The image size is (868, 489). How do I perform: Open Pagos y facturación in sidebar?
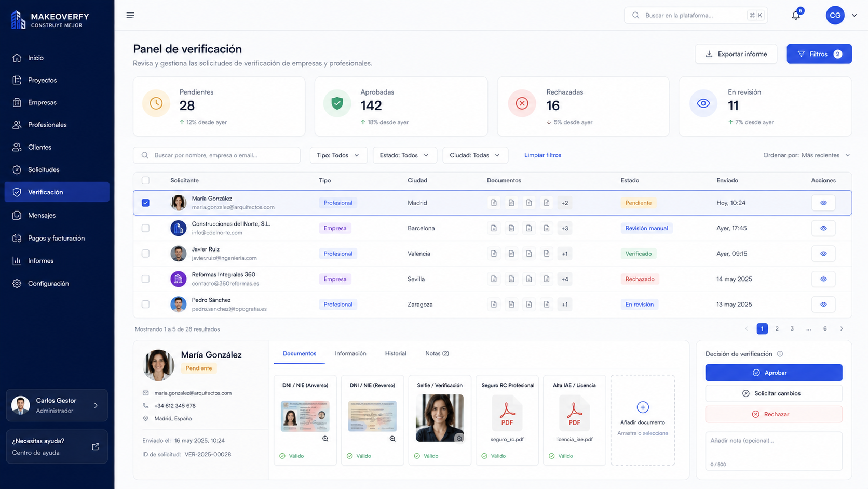(x=57, y=238)
